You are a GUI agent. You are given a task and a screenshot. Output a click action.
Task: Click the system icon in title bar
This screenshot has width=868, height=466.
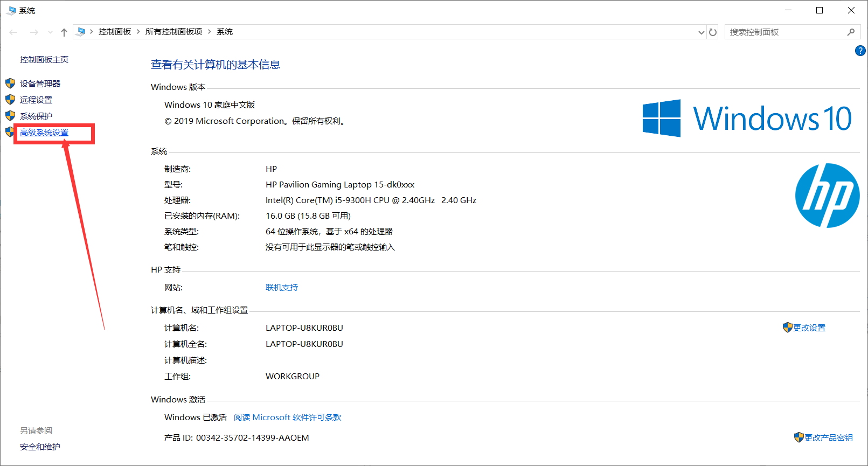pos(11,10)
